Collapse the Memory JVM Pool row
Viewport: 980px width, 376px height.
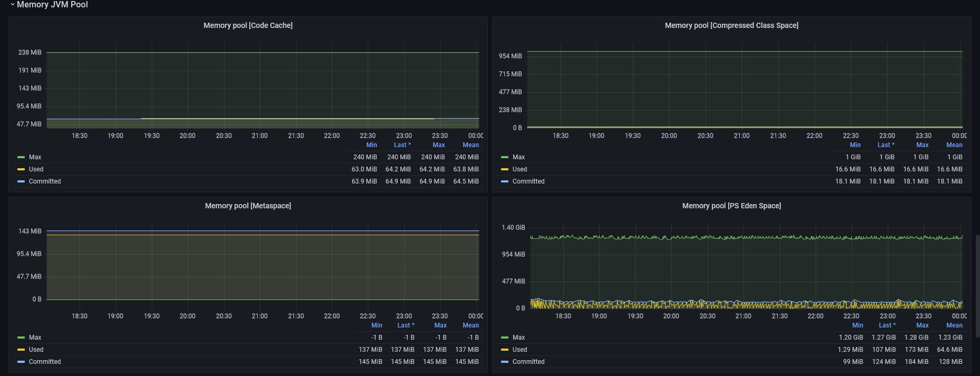pyautogui.click(x=48, y=5)
